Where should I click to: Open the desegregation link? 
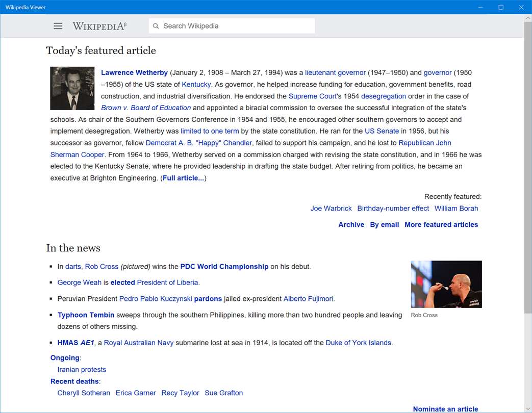tap(384, 96)
